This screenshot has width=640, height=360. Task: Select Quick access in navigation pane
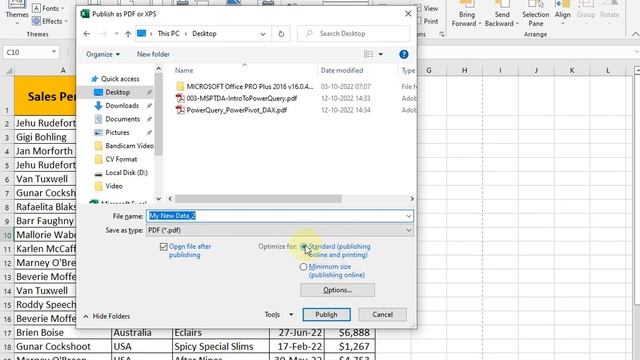(120, 79)
